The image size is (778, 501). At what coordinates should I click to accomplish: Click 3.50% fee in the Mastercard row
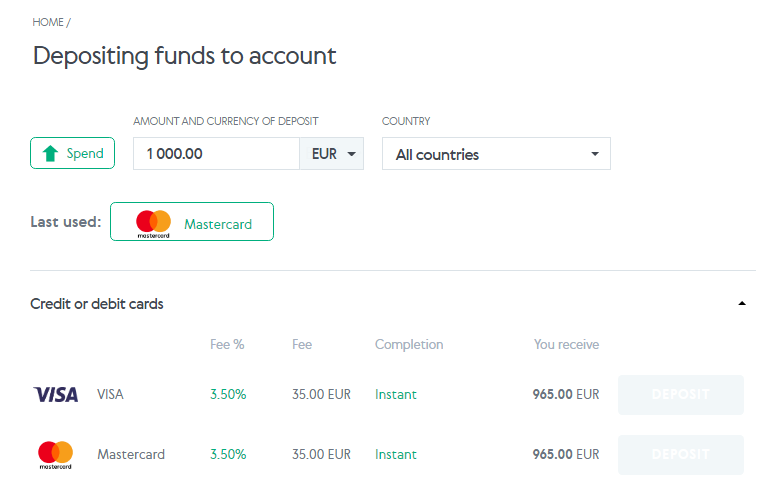tap(228, 454)
